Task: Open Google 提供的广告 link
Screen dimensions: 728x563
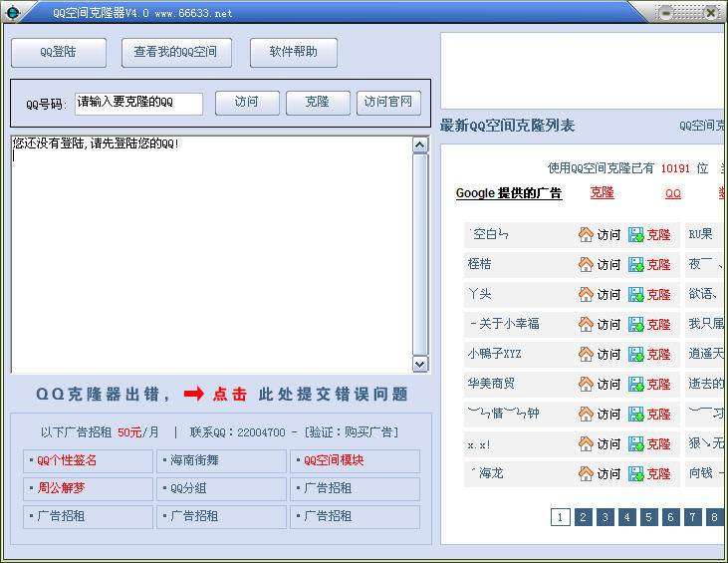Action: pyautogui.click(x=509, y=193)
